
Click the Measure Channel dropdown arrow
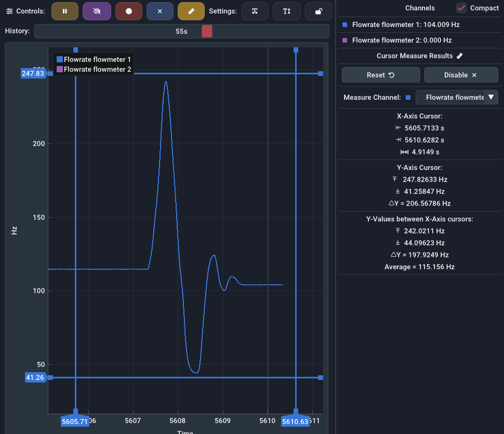(490, 97)
